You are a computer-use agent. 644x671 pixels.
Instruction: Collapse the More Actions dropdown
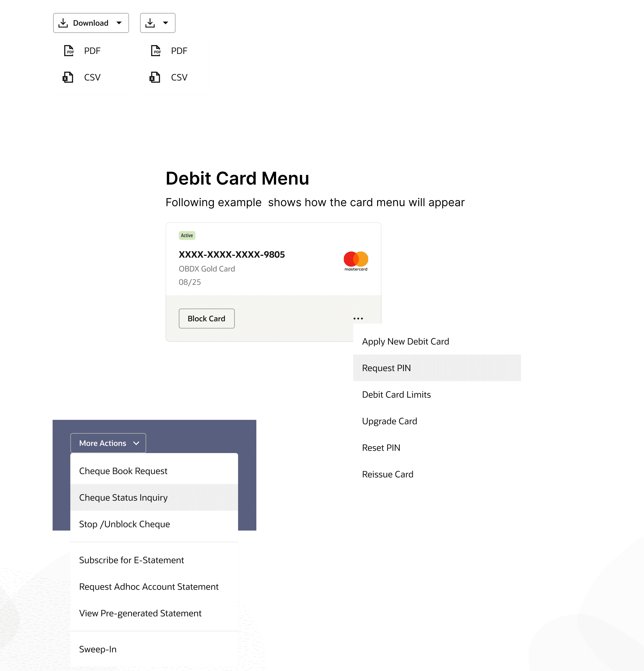(108, 443)
